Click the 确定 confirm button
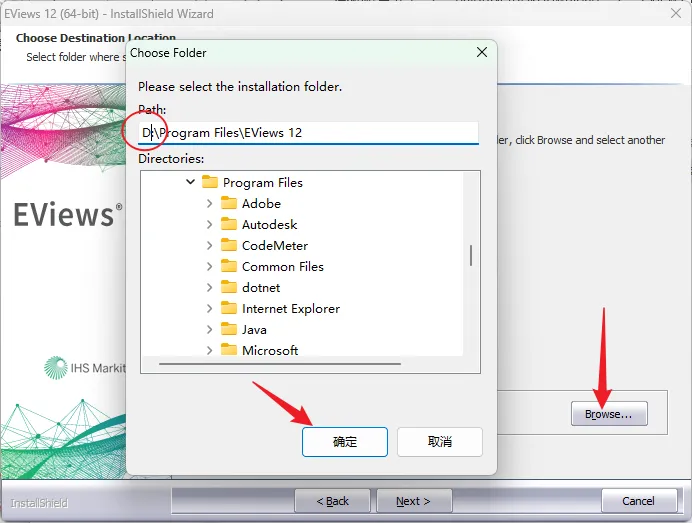This screenshot has height=523, width=692. (x=345, y=441)
